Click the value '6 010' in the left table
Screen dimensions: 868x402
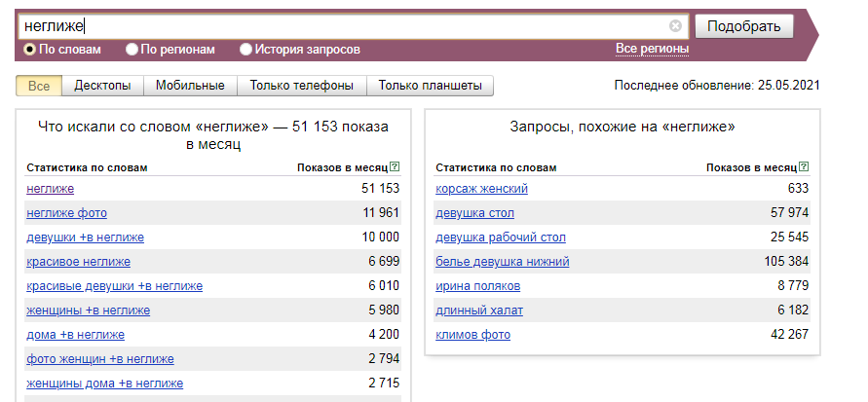(384, 286)
